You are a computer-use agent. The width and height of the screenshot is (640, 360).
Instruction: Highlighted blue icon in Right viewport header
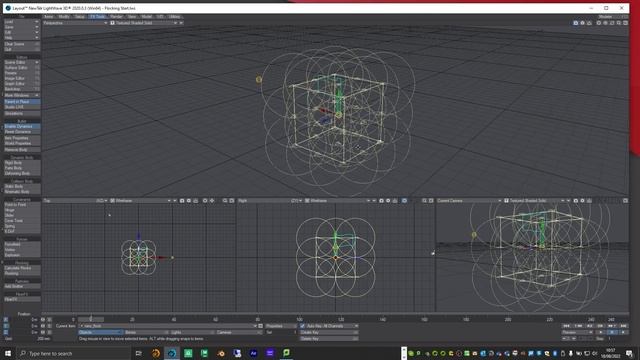(x=404, y=200)
